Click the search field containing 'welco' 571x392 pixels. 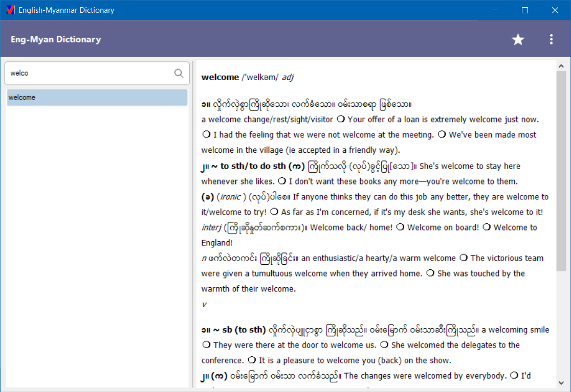97,73
